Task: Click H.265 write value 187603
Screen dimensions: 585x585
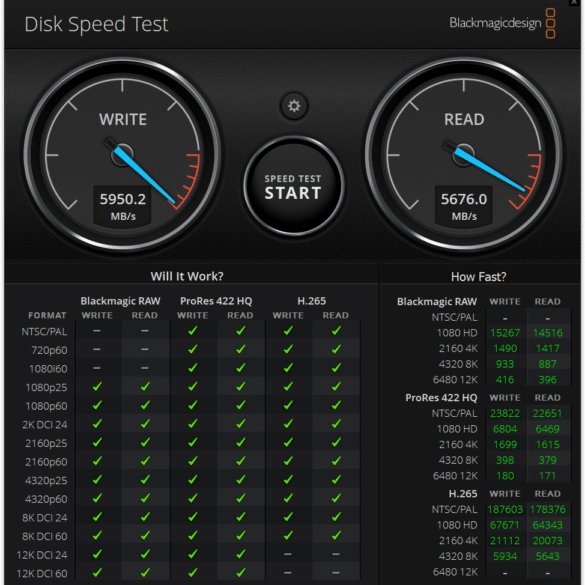Action: point(505,509)
